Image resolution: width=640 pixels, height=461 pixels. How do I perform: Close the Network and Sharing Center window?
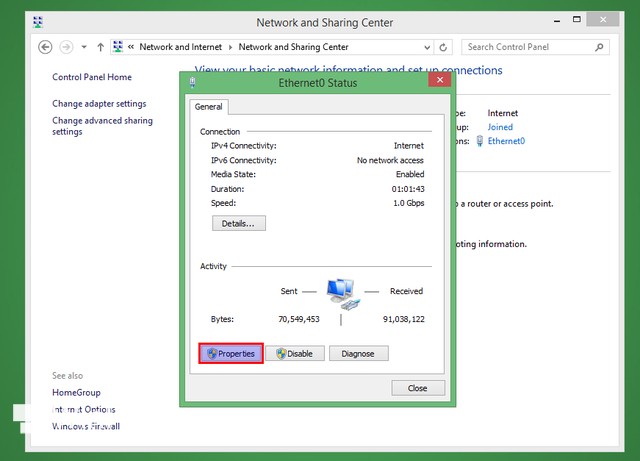coord(603,19)
